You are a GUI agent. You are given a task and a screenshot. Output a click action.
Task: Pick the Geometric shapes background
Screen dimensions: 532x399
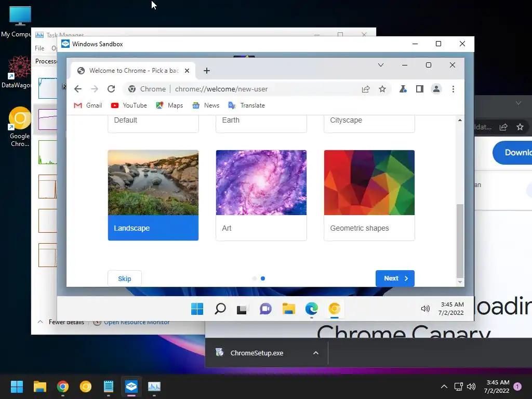[x=369, y=195]
